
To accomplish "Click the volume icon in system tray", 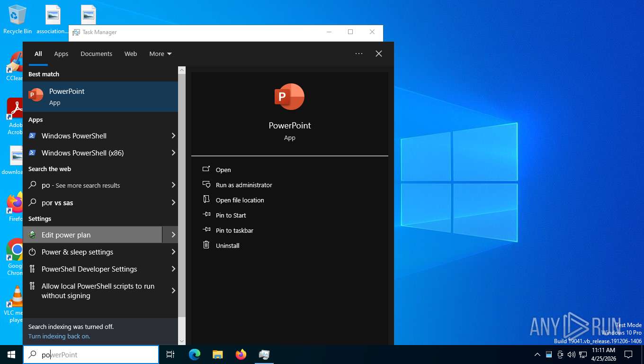I will (x=571, y=355).
